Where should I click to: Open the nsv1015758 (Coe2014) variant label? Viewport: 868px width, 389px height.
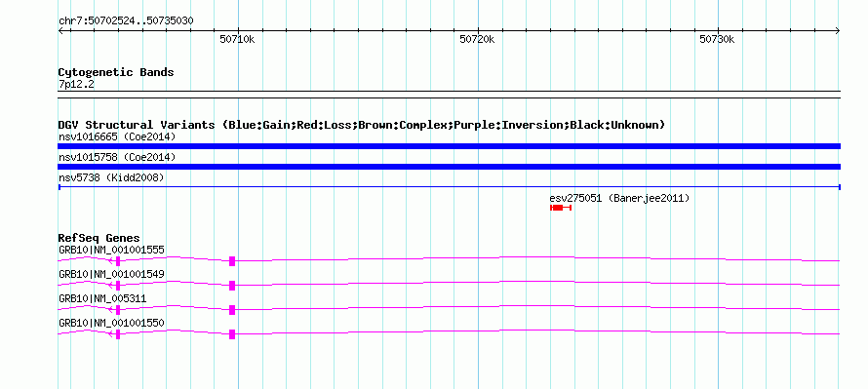(x=117, y=157)
